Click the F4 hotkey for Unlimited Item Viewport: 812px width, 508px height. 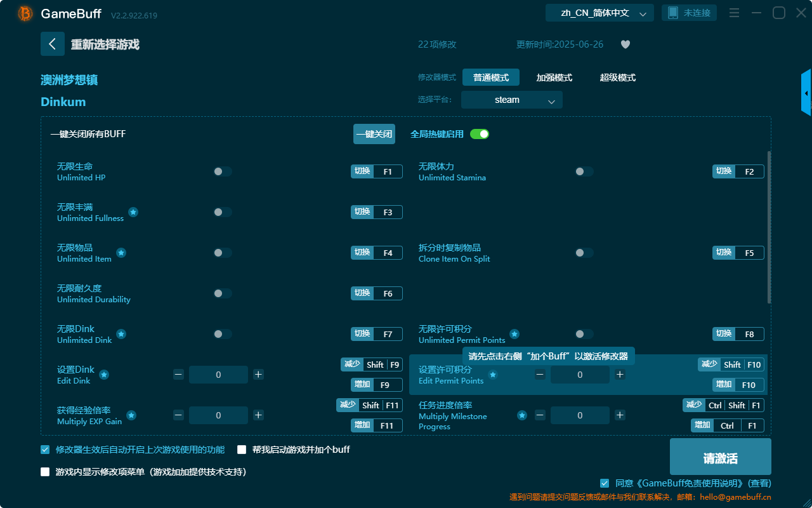point(377,253)
